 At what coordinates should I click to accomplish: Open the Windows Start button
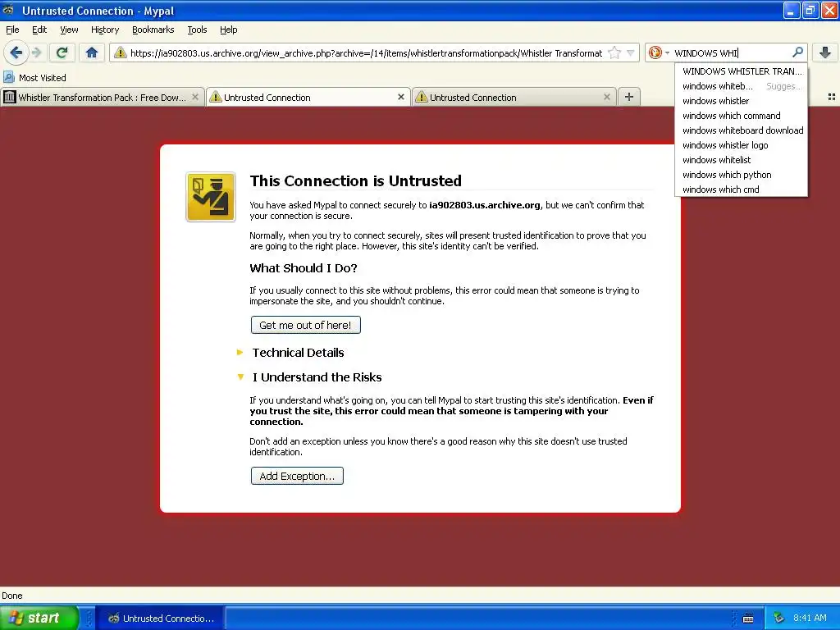point(39,618)
